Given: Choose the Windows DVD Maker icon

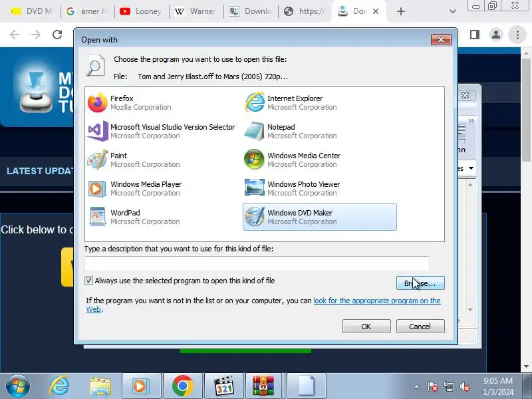Looking at the screenshot, I should pyautogui.click(x=255, y=217).
